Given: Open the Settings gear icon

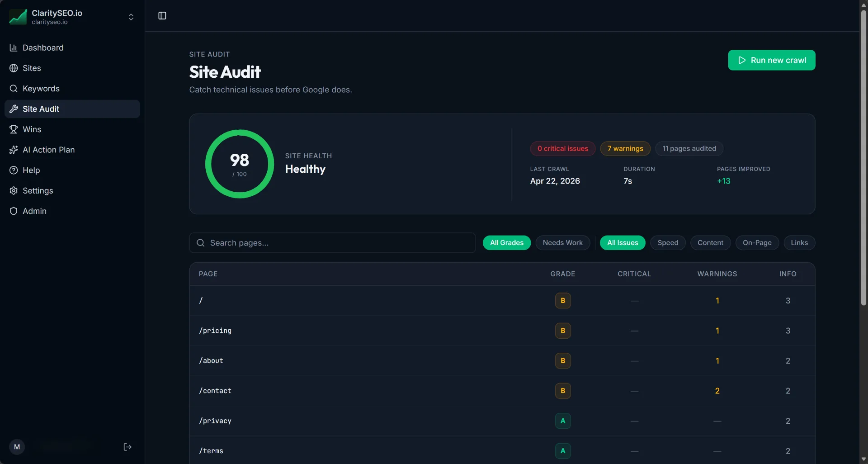Looking at the screenshot, I should pyautogui.click(x=14, y=190).
